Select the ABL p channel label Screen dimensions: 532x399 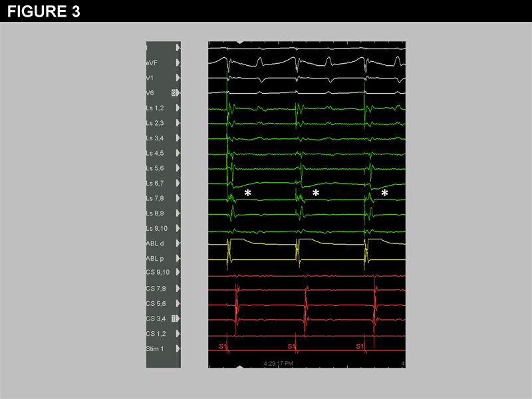point(155,258)
